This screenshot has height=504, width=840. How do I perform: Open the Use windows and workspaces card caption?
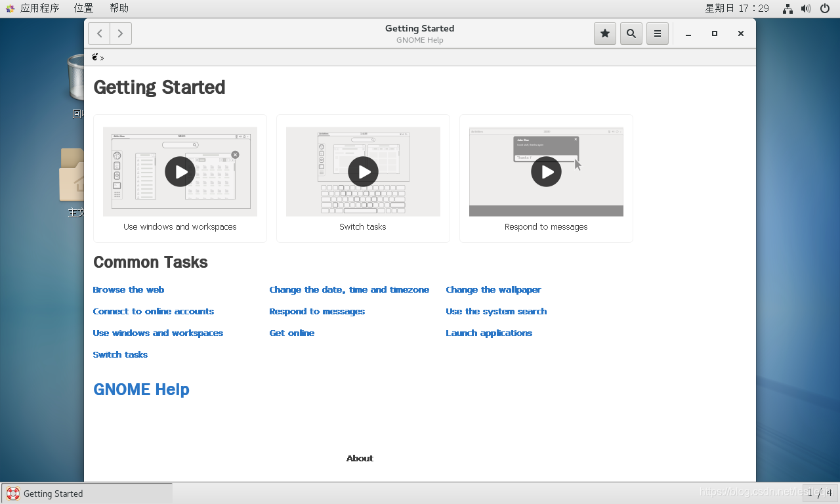[x=180, y=227]
